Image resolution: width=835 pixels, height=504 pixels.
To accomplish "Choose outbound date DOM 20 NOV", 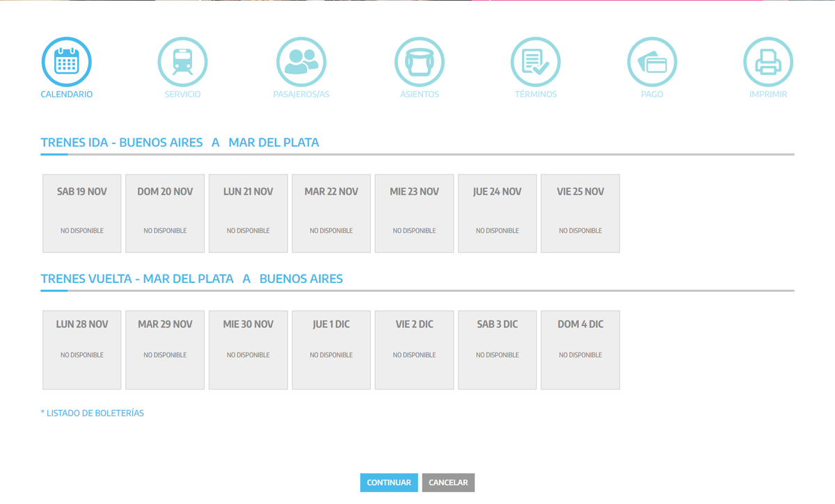I will coord(165,213).
